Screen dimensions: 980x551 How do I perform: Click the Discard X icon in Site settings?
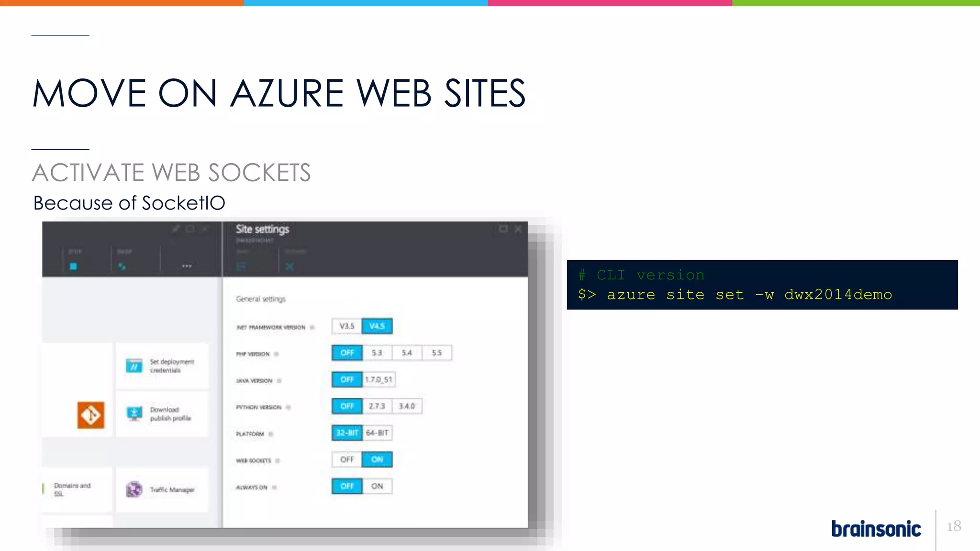coord(290,266)
